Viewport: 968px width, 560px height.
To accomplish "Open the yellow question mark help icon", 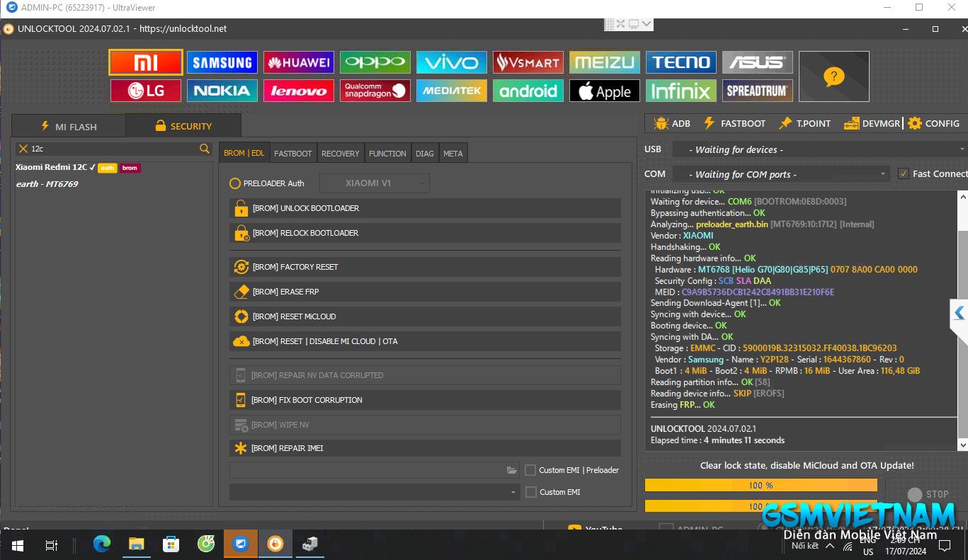I will (x=834, y=76).
